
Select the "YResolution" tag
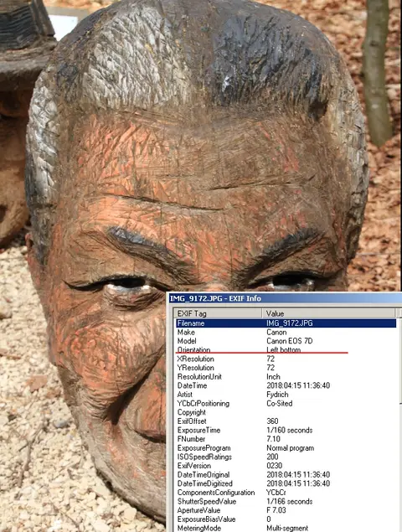coord(196,368)
